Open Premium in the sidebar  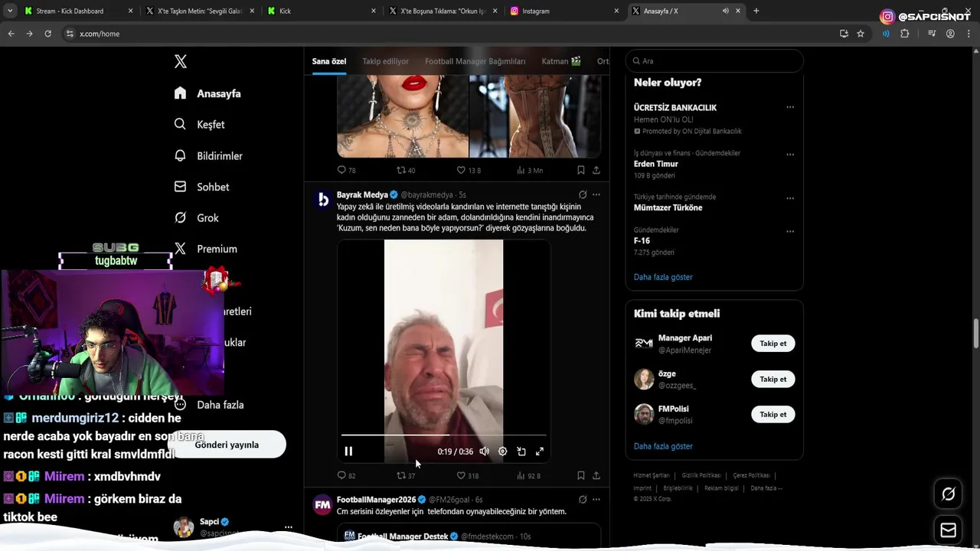coord(205,249)
